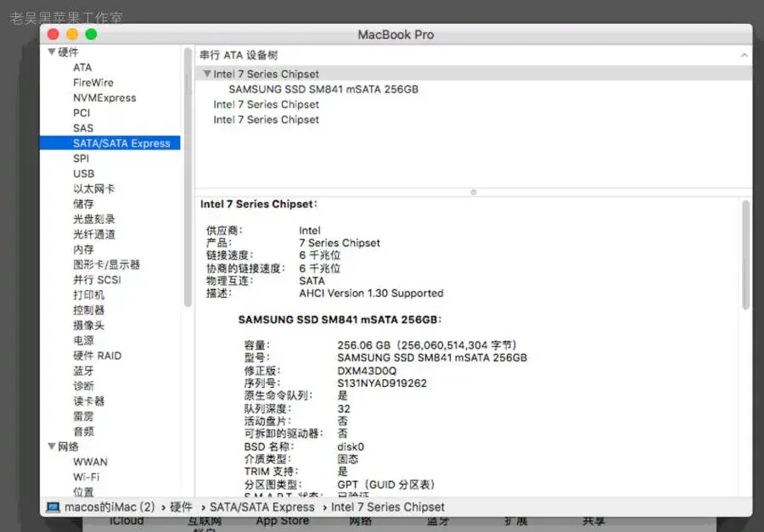764x532 pixels.
Task: Open 以太网卡 in the sidebar
Action: coord(93,188)
